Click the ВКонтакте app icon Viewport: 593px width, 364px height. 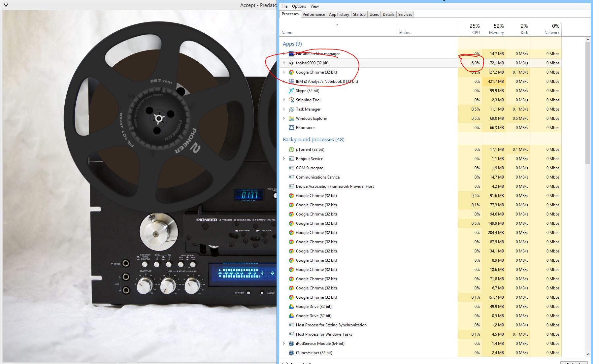(x=291, y=128)
